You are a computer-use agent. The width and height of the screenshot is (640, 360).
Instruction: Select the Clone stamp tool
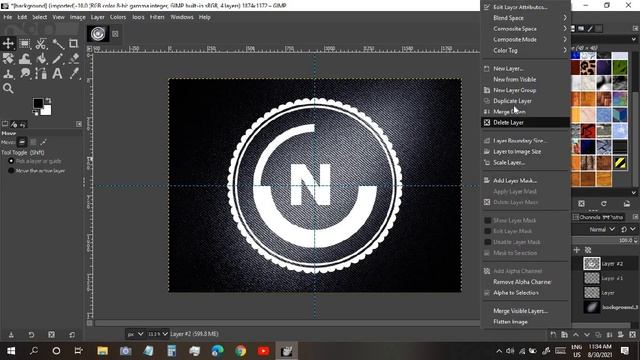(x=8, y=73)
